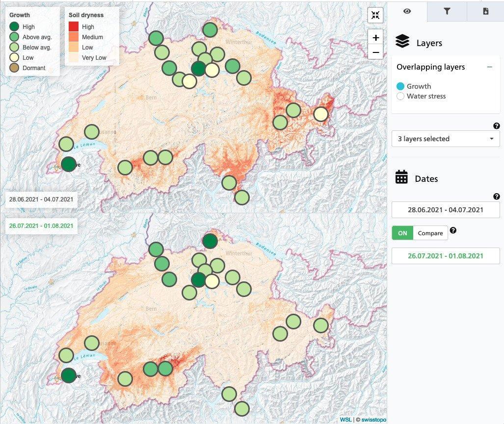Open help for Dates section
The width and height of the screenshot is (504, 424).
[x=496, y=197]
